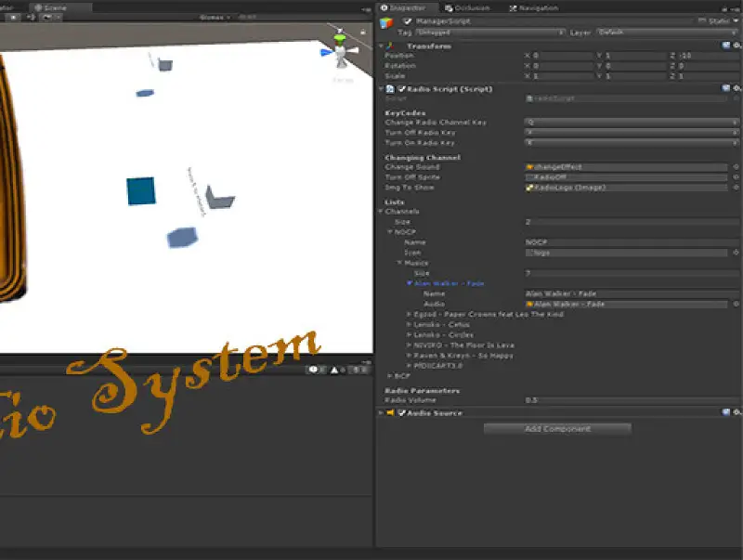This screenshot has width=743, height=560.
Task: Open the object picker for Turn Off Sprite
Action: (x=736, y=177)
